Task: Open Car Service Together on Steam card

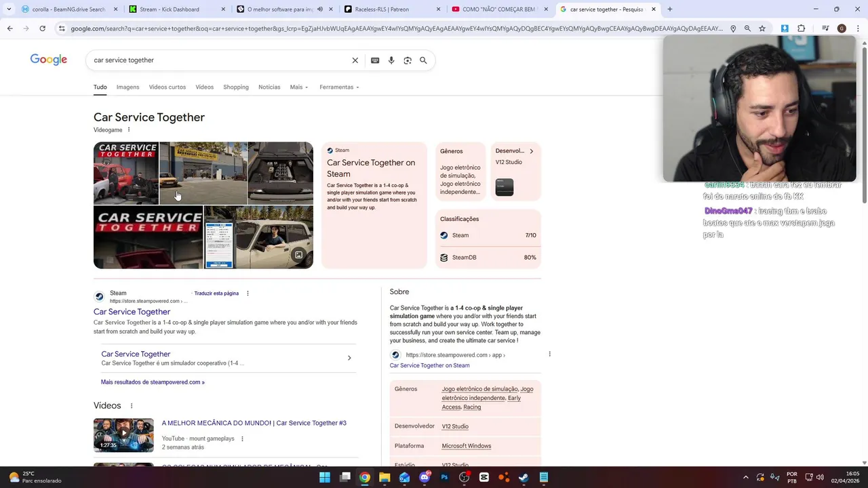Action: (x=374, y=205)
